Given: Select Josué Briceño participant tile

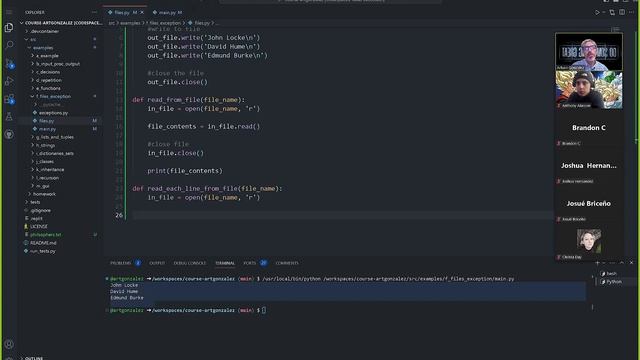Looking at the screenshot, I should click(x=589, y=203).
